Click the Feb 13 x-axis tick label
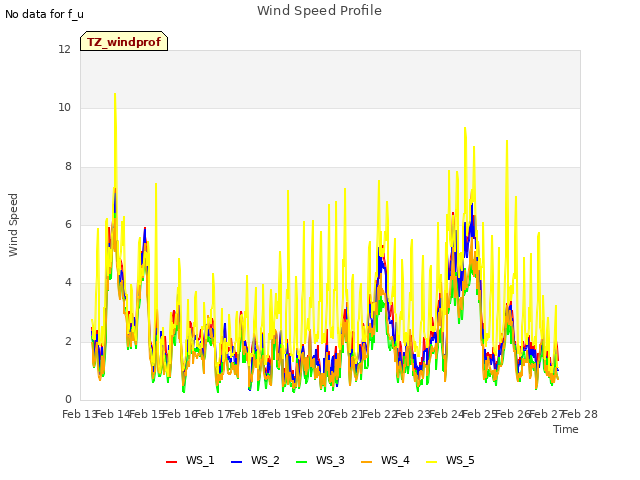This screenshot has width=640, height=480. pyautogui.click(x=80, y=414)
